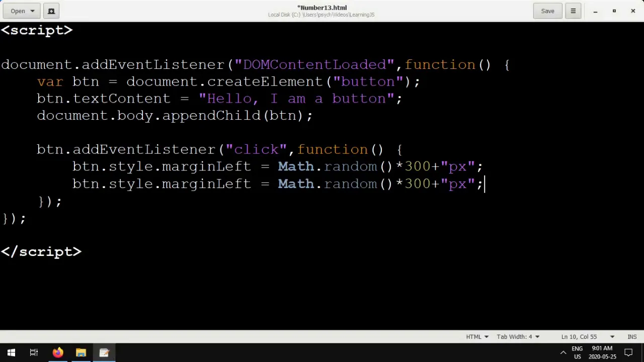Place cursor on the opening <script> tag
Image resolution: width=644 pixels, height=362 pixels.
(37, 30)
